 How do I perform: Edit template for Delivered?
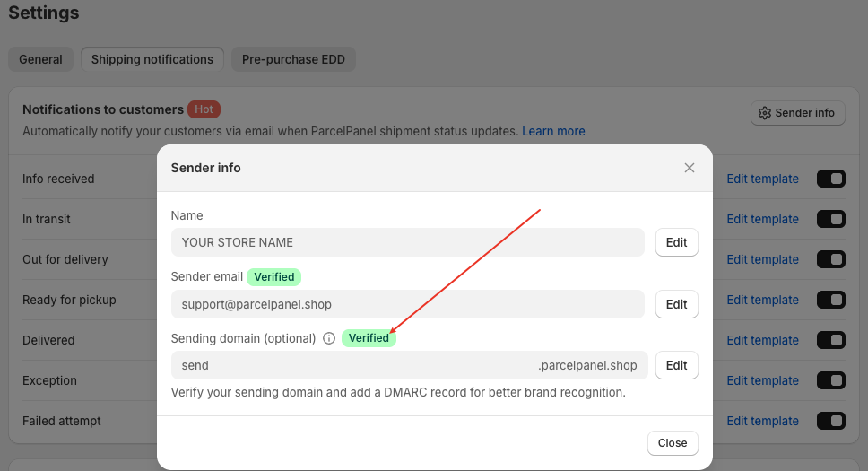point(763,340)
